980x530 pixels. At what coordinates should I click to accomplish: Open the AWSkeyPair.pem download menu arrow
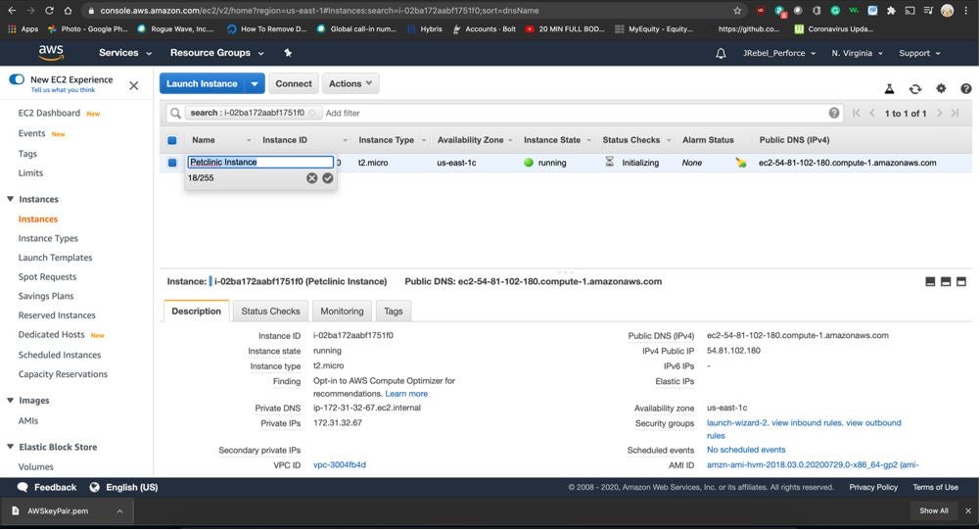tap(119, 511)
